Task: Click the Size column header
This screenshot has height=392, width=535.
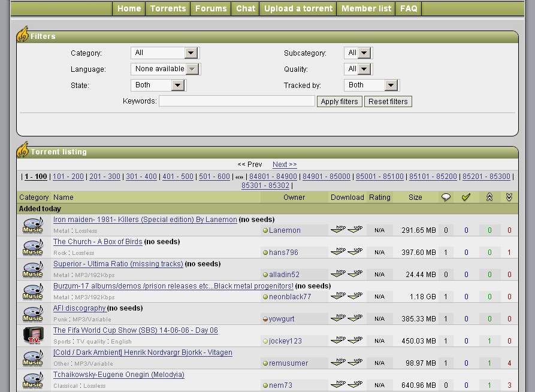Action: (x=415, y=197)
